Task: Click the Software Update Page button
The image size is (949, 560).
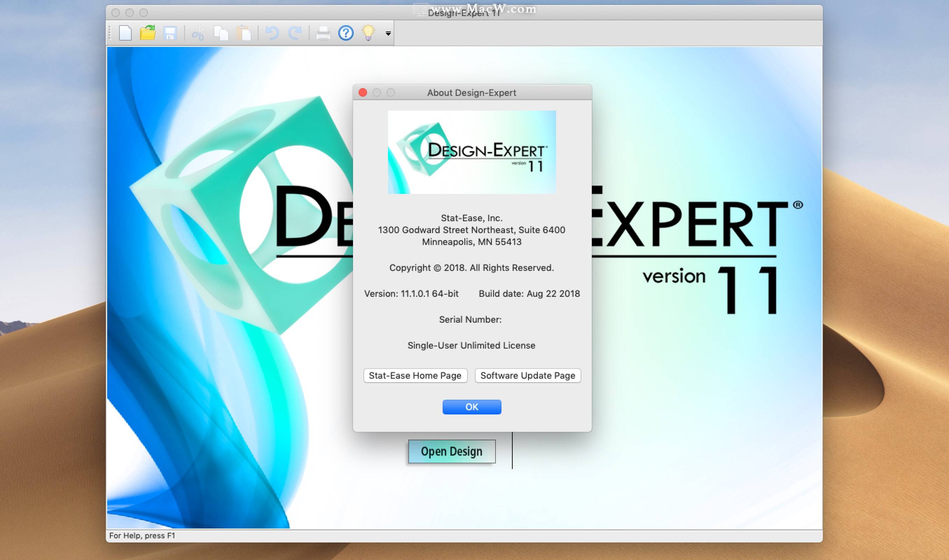Action: pos(528,376)
